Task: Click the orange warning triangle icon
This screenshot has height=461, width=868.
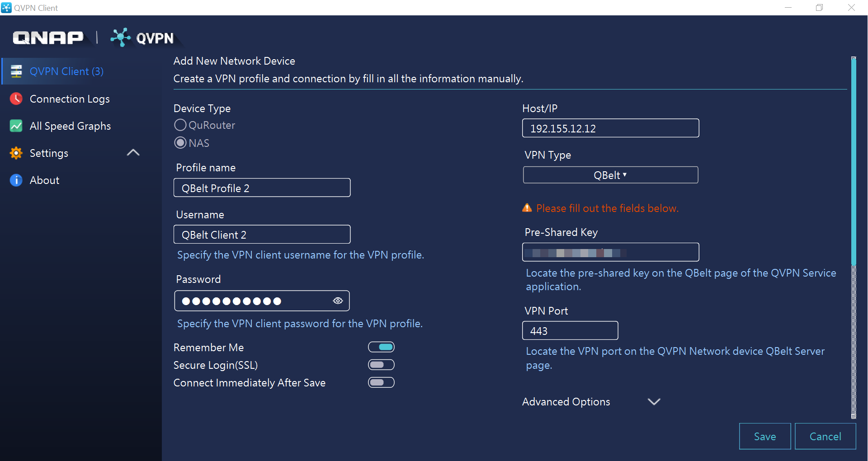Action: click(527, 208)
